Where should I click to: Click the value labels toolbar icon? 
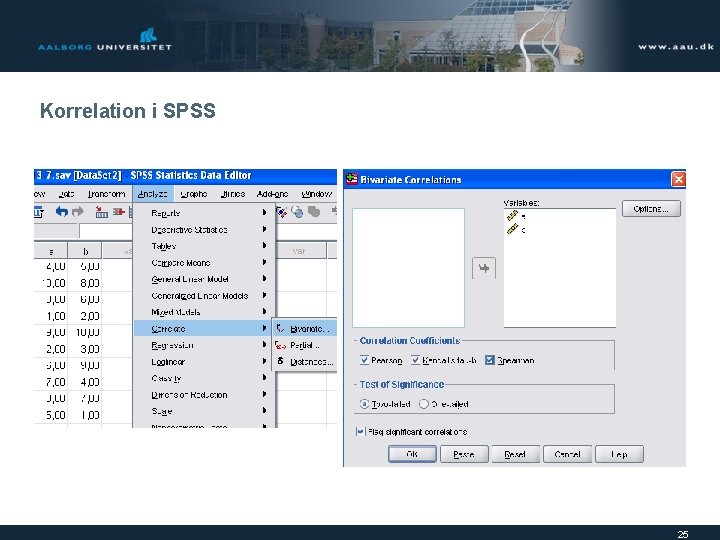point(281,212)
